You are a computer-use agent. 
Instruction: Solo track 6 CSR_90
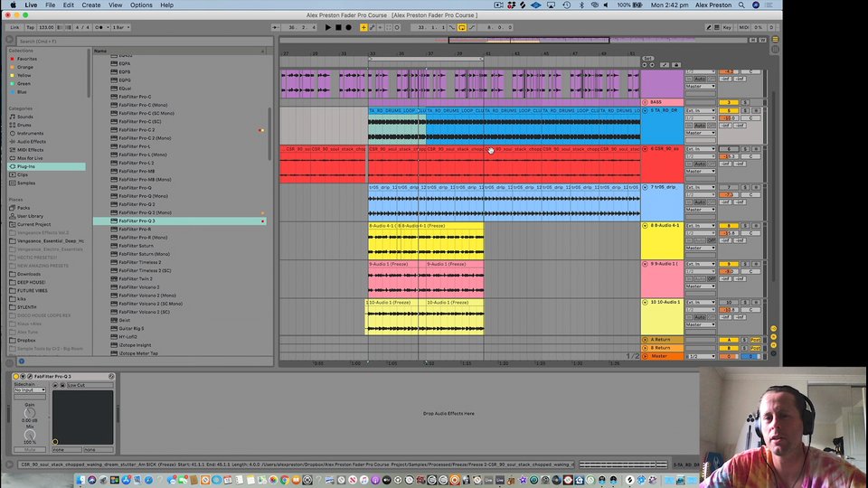[745, 149]
